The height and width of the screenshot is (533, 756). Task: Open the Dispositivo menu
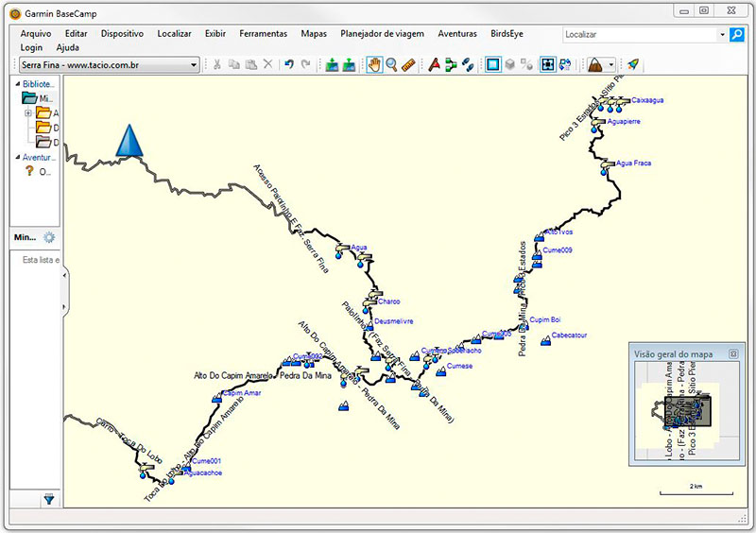[122, 34]
